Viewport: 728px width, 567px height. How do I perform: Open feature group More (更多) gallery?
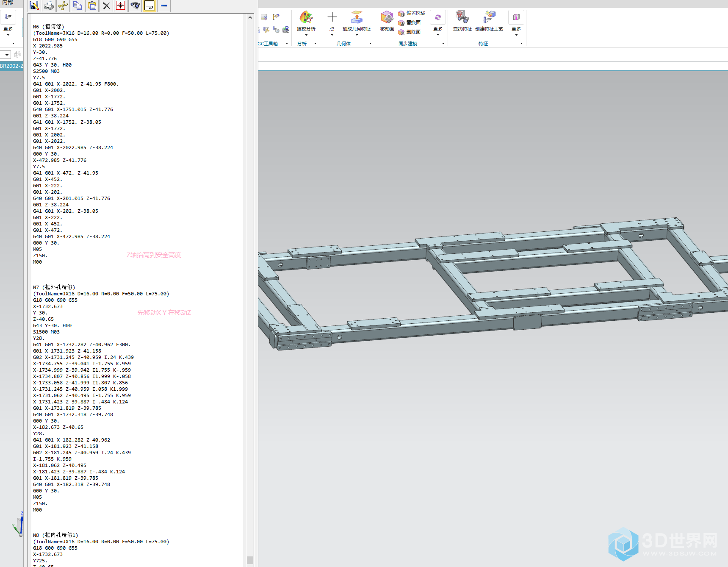pyautogui.click(x=516, y=22)
